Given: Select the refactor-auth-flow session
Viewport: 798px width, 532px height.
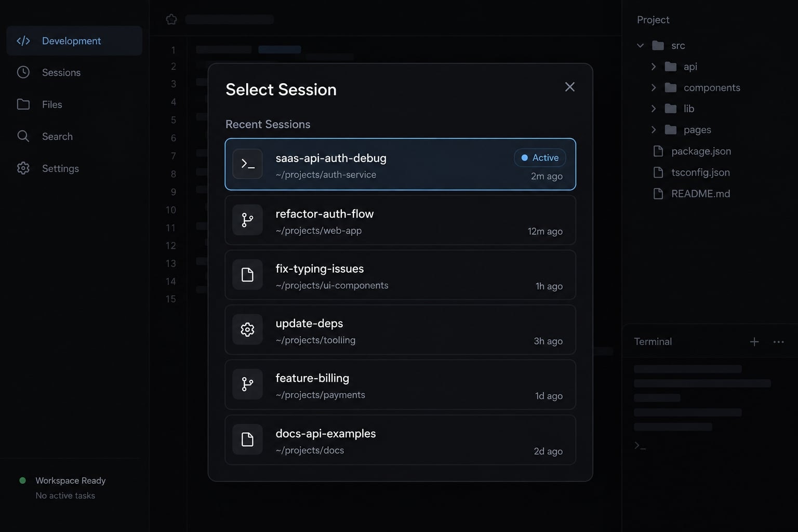Looking at the screenshot, I should (400, 220).
